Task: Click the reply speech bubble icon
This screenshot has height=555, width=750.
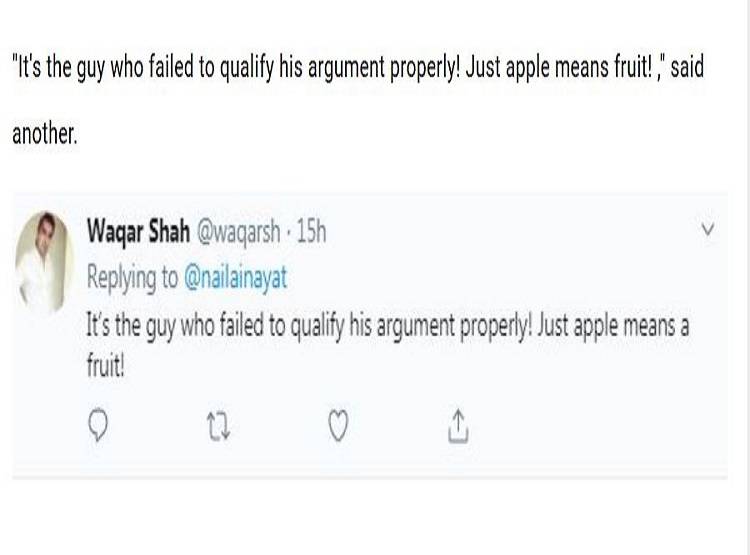Action: coord(97,427)
